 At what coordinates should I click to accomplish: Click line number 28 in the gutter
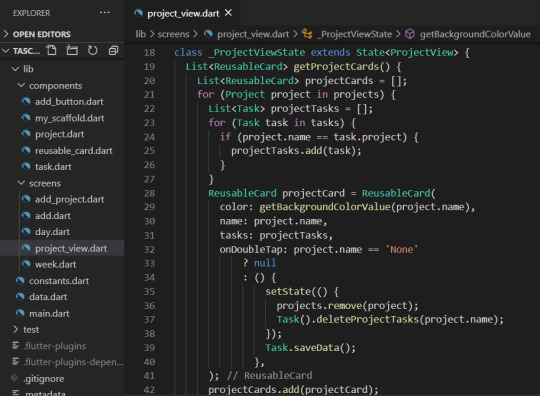[x=149, y=193]
